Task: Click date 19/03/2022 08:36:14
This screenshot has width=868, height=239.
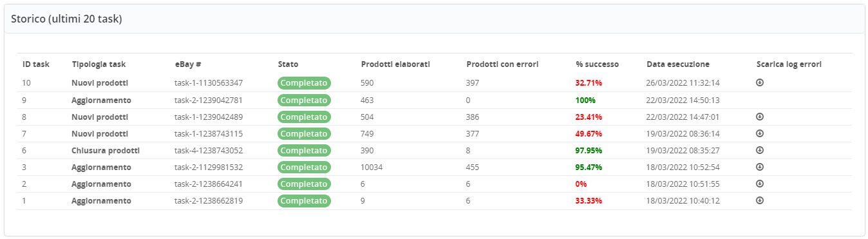Action: point(683,133)
